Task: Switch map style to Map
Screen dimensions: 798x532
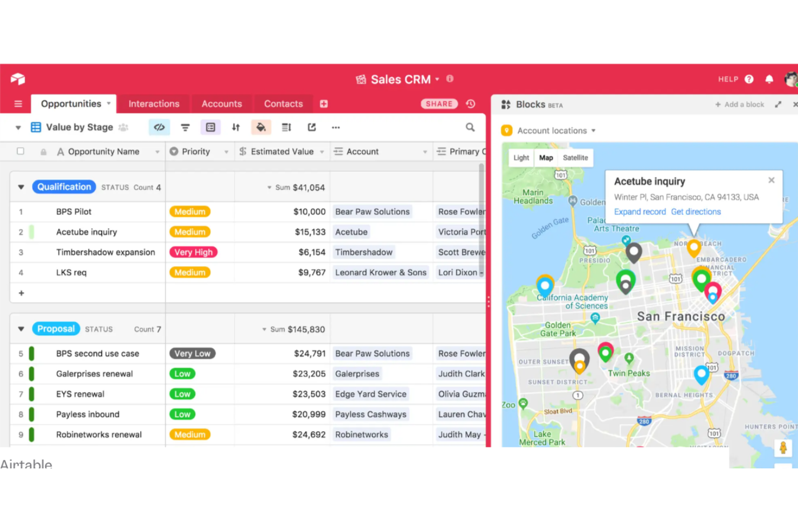Action: (546, 158)
